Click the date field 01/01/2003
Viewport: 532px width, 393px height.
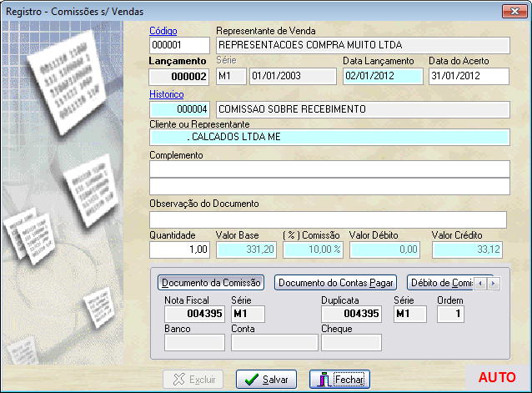pos(294,77)
